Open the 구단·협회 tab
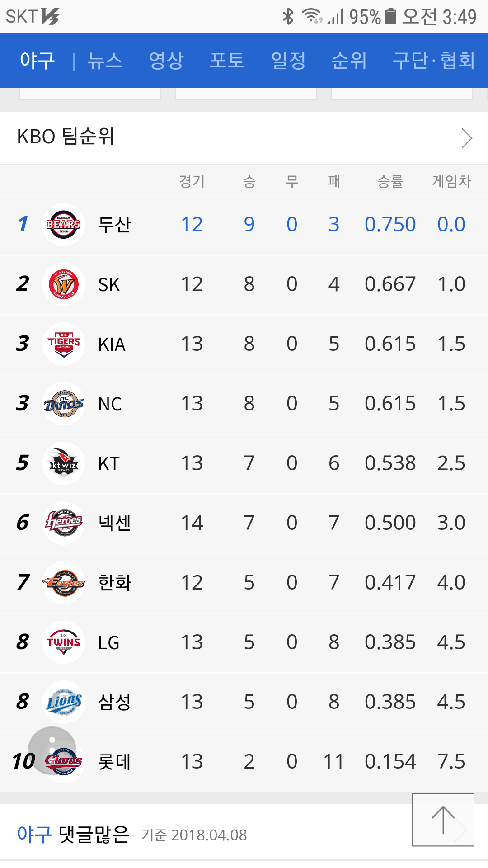Image resolution: width=488 pixels, height=868 pixels. 434,61
